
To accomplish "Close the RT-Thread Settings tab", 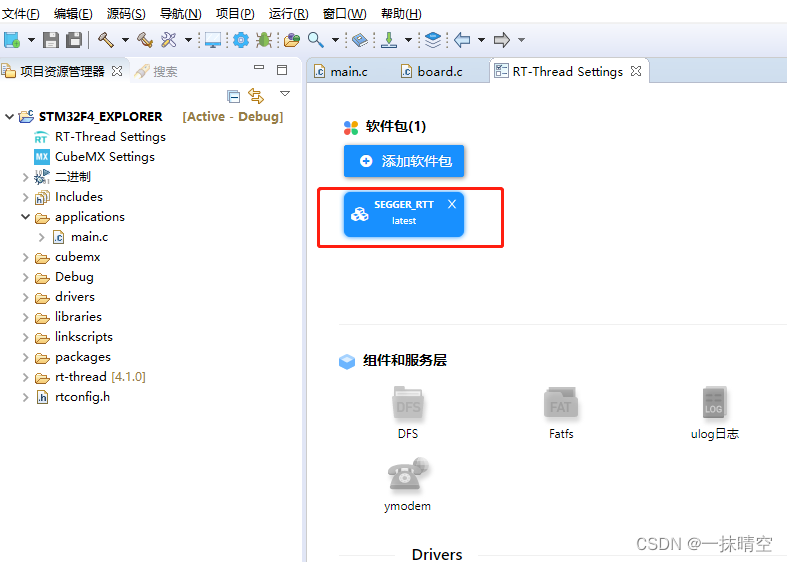I will click(x=636, y=71).
